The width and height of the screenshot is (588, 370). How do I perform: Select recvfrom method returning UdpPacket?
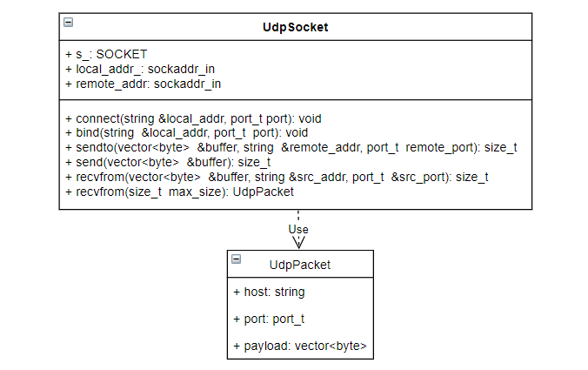point(179,192)
